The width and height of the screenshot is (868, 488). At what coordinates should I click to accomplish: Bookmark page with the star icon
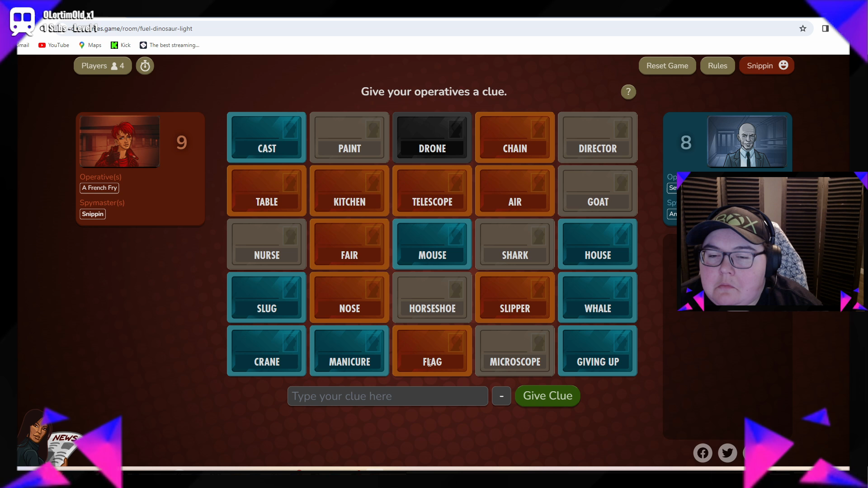point(803,28)
